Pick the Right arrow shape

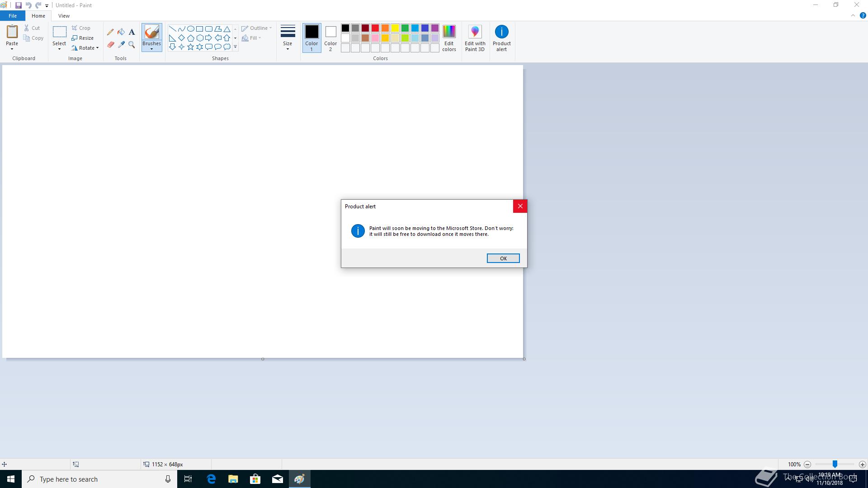[x=208, y=38]
